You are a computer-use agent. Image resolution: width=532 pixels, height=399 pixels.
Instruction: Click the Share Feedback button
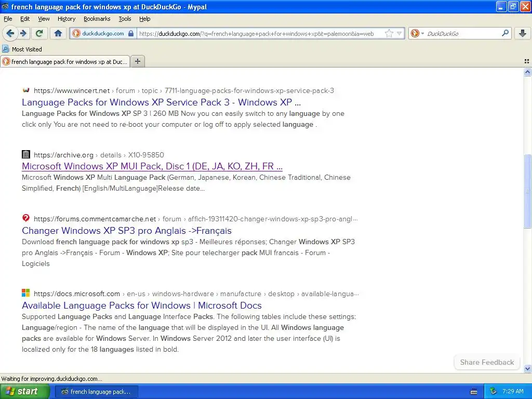click(x=487, y=362)
